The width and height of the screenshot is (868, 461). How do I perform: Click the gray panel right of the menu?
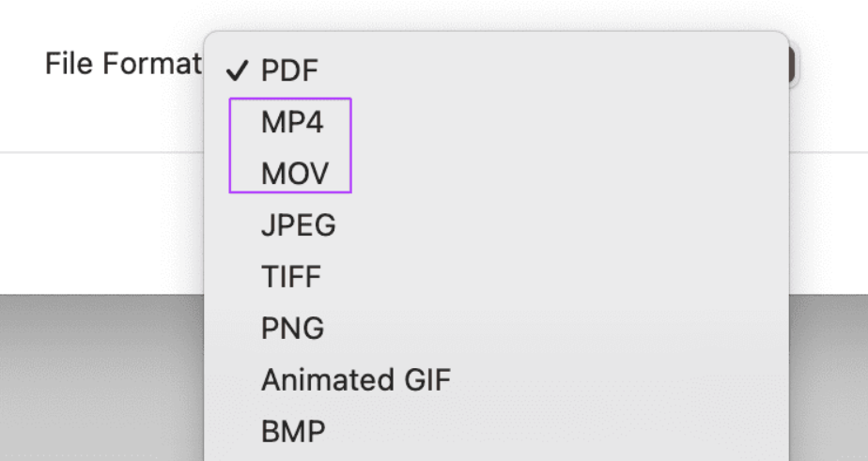pyautogui.click(x=829, y=376)
